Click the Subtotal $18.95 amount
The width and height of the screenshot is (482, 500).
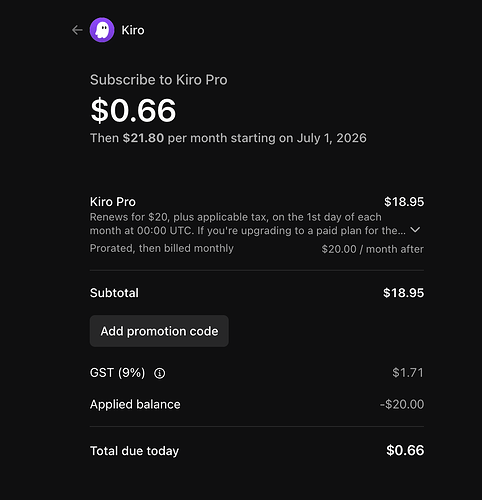click(403, 293)
